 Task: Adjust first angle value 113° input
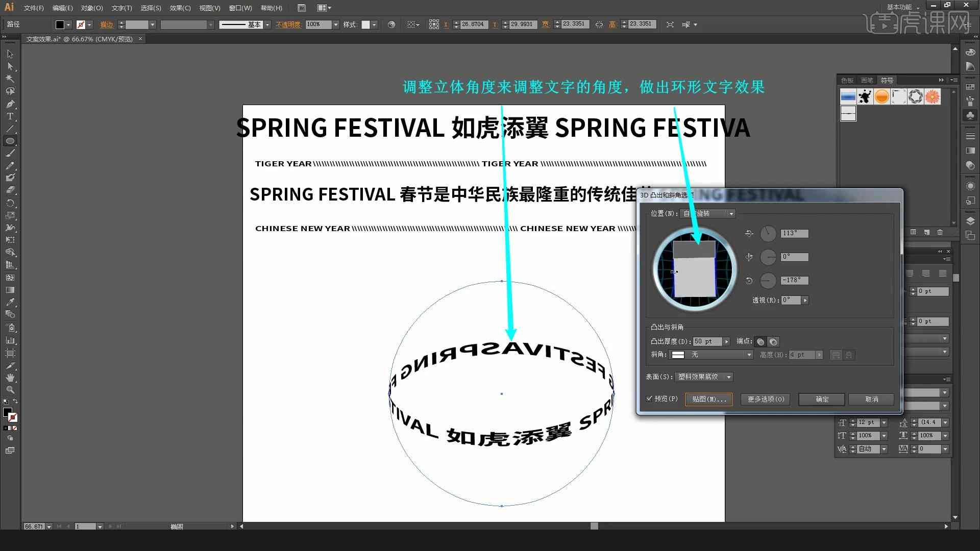793,233
